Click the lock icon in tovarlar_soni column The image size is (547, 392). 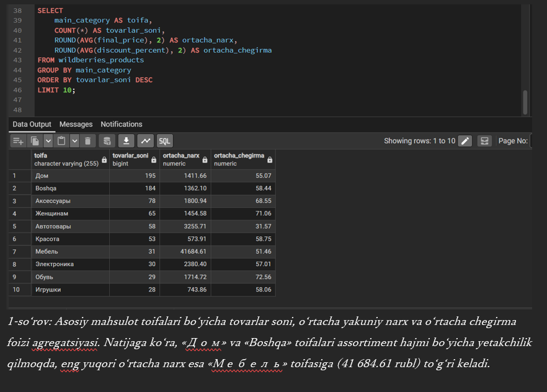click(x=154, y=160)
